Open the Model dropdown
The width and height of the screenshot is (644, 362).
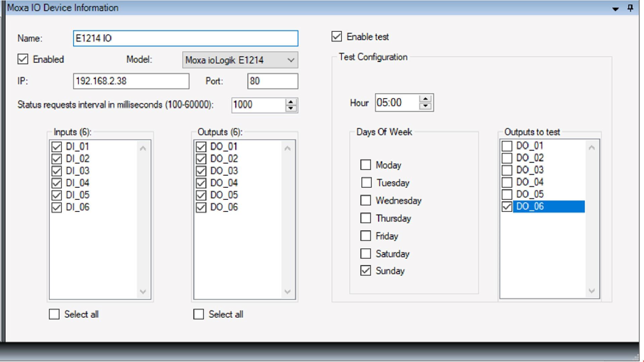pos(240,60)
